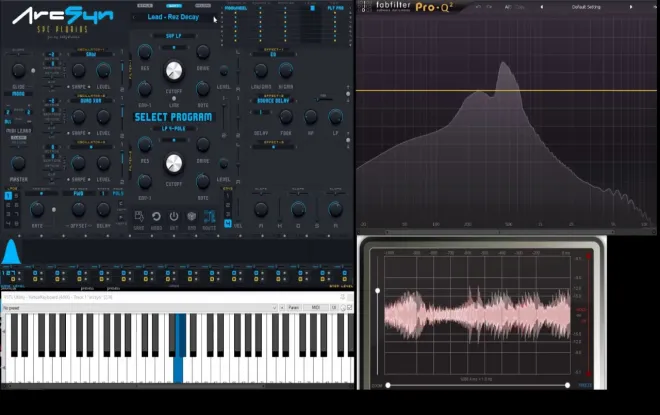
Task: Toggle the LFO sync dot beside Rate
Action: coord(54,209)
